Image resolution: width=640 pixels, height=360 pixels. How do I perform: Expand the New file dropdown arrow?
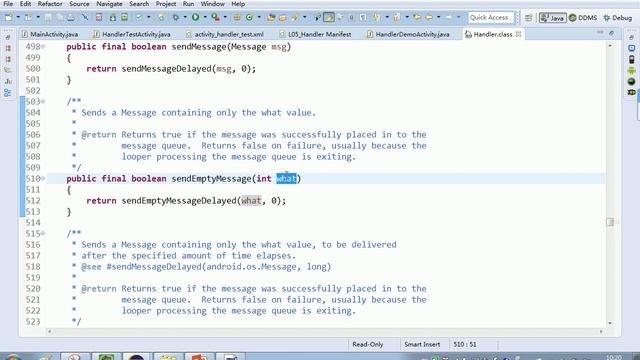pyautogui.click(x=18, y=18)
